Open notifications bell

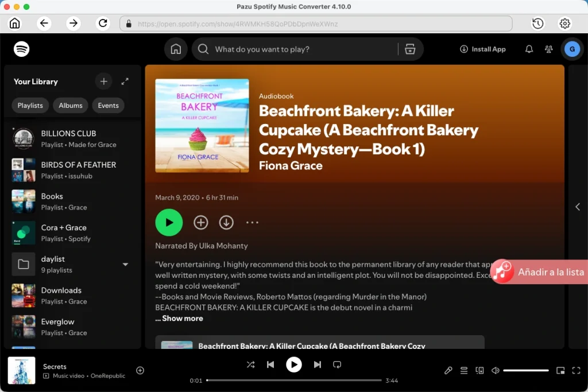[x=529, y=49]
